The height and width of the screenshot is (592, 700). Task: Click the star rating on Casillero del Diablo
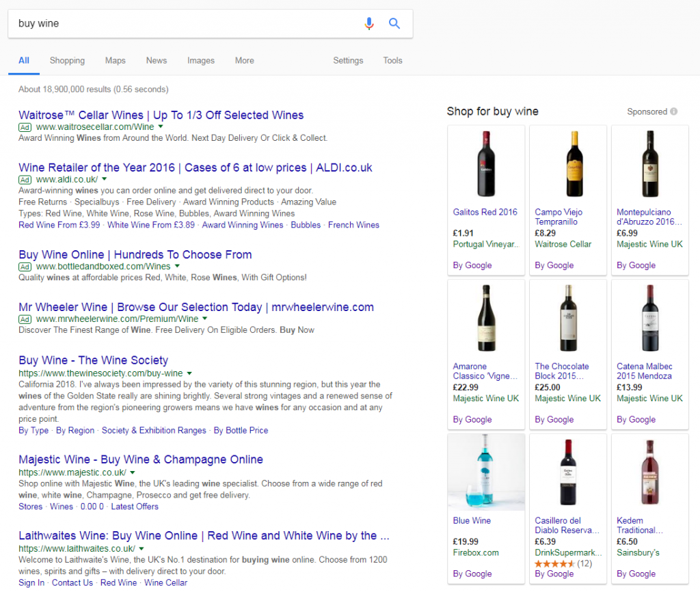[x=555, y=564]
